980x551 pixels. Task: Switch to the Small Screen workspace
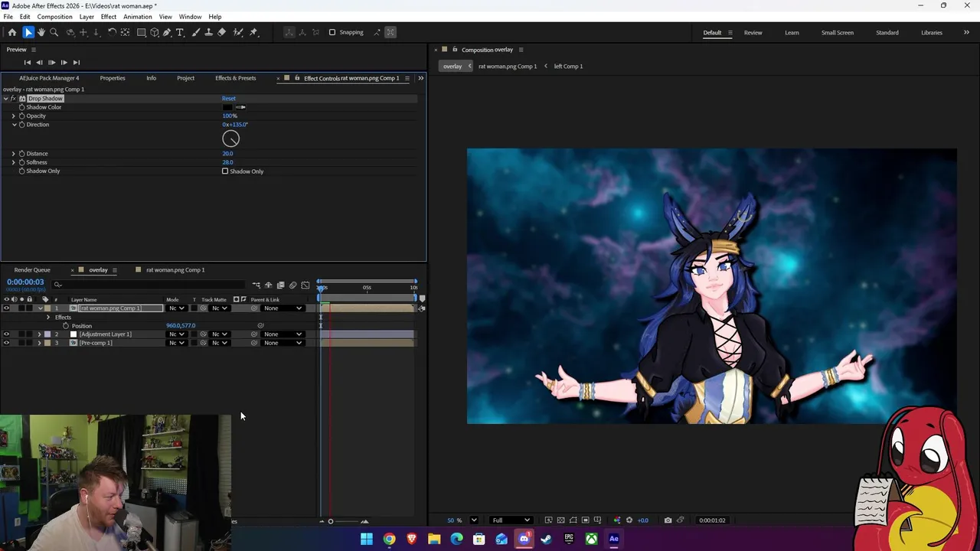tap(838, 33)
